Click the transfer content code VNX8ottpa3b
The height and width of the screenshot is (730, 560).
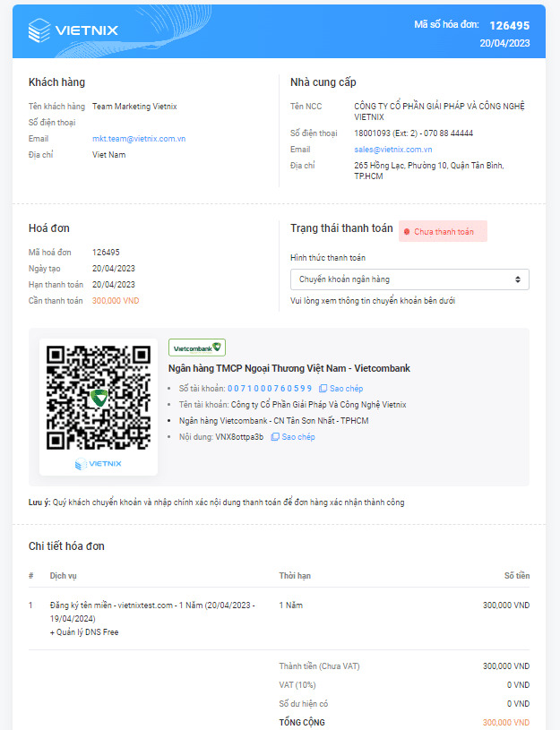pyautogui.click(x=239, y=437)
